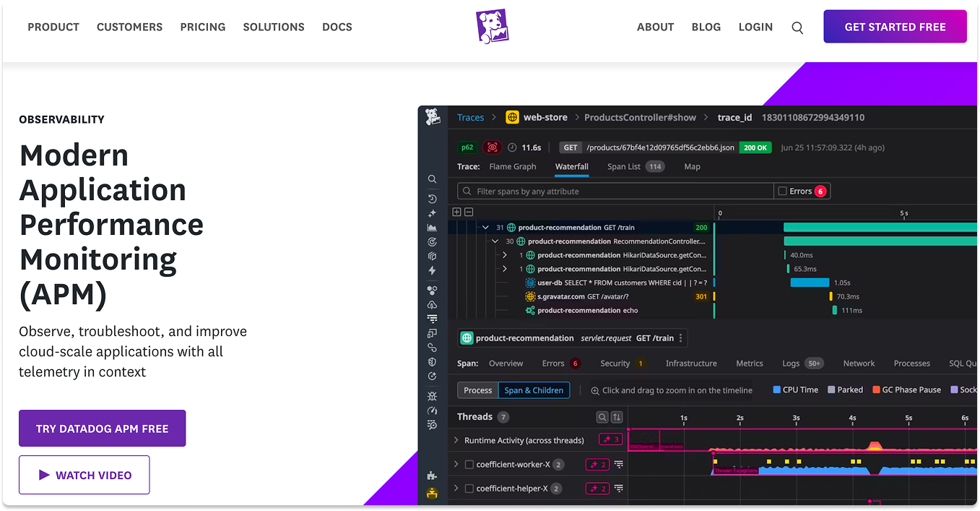Screen dimensions: 980x511
Task: Enable the Errors checkbox filter
Action: coord(782,191)
